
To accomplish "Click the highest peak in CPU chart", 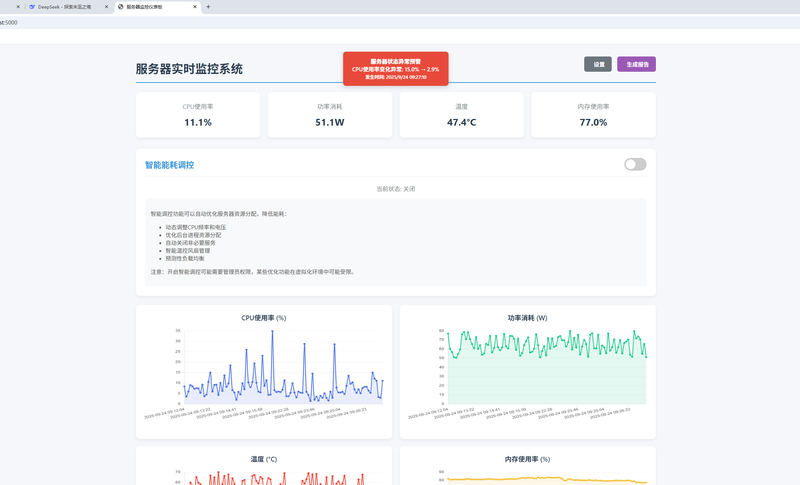I will pos(272,331).
